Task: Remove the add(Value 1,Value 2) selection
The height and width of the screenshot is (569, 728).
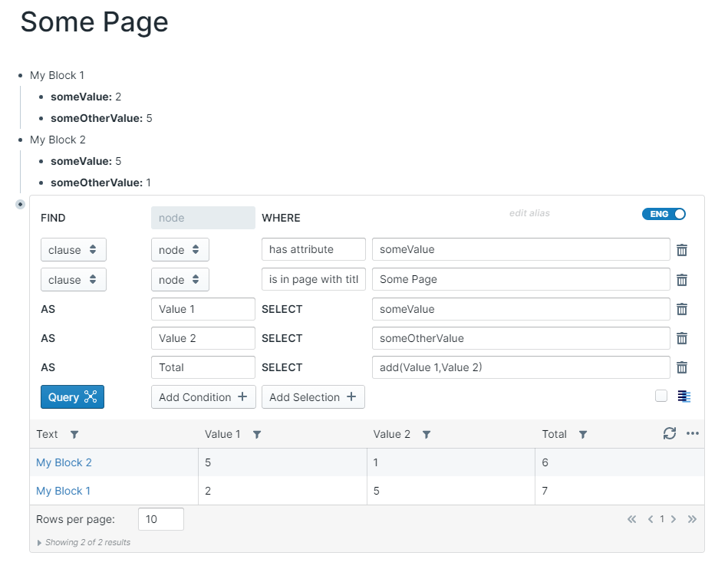Action: coord(681,367)
